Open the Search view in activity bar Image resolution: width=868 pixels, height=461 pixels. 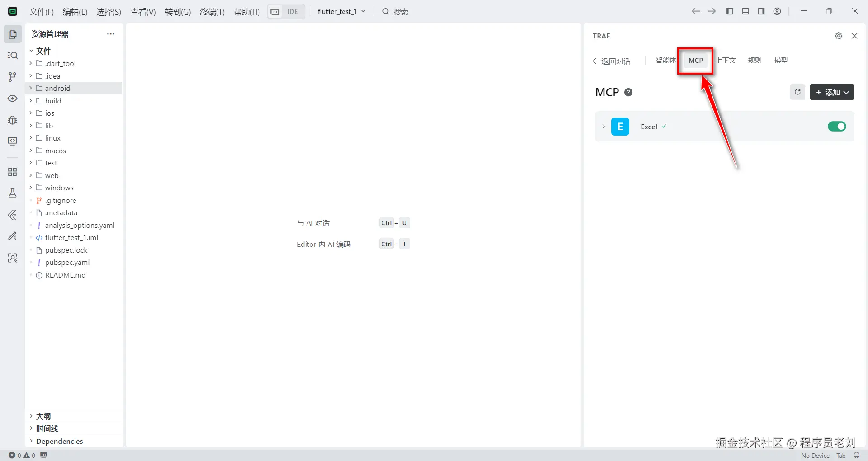[13, 55]
